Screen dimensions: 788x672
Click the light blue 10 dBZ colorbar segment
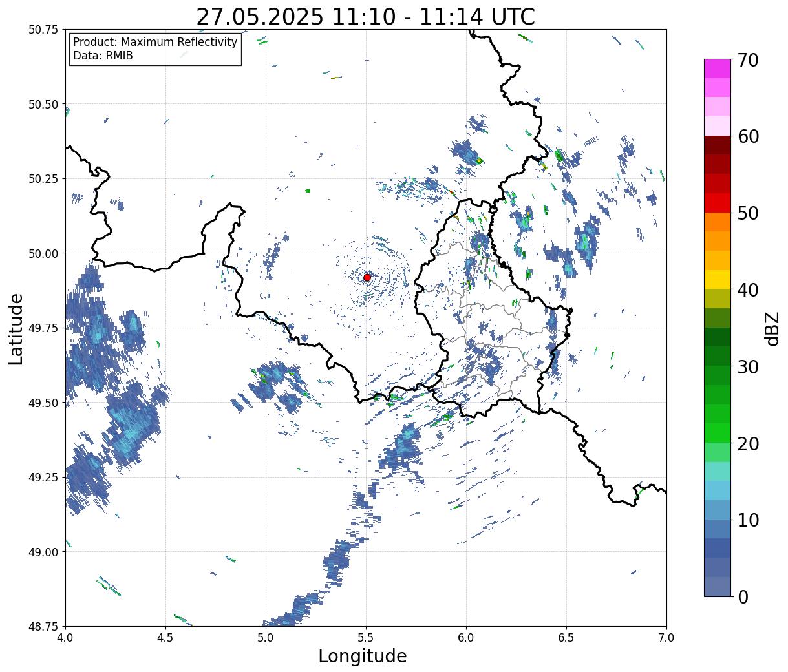[x=718, y=510]
